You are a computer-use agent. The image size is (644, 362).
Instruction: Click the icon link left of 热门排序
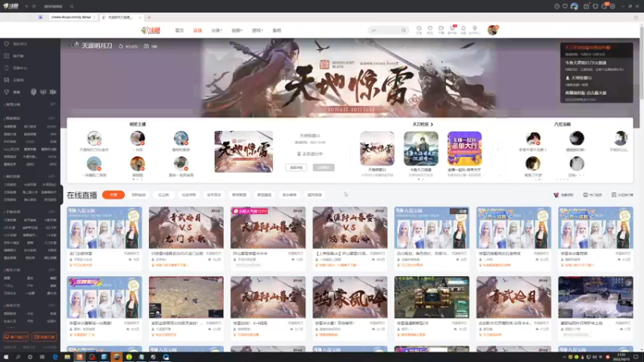pyautogui.click(x=563, y=195)
